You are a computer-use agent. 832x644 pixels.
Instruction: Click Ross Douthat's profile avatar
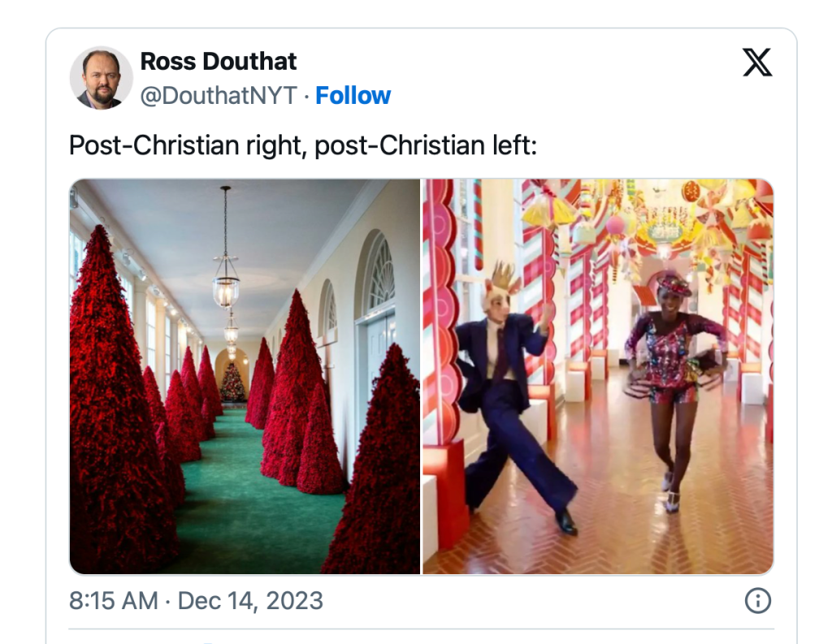point(101,78)
